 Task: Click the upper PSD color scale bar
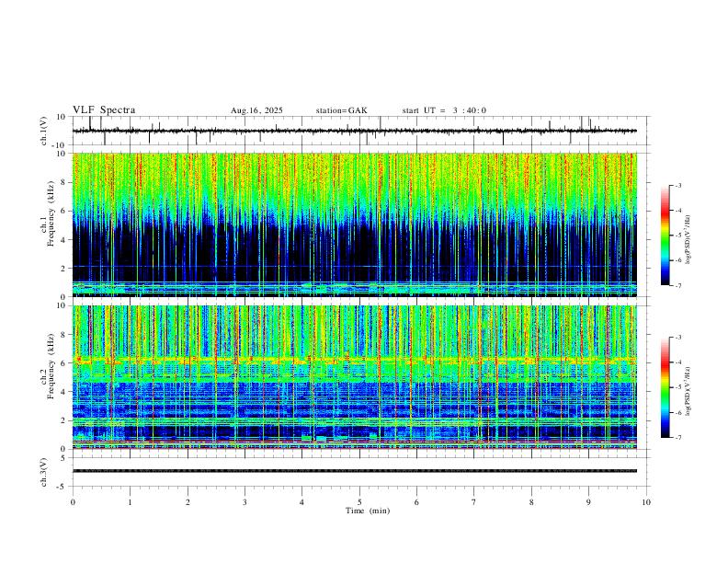click(x=665, y=236)
